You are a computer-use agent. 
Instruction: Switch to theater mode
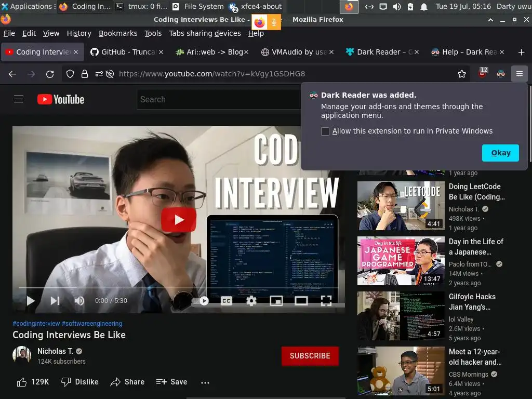click(301, 301)
